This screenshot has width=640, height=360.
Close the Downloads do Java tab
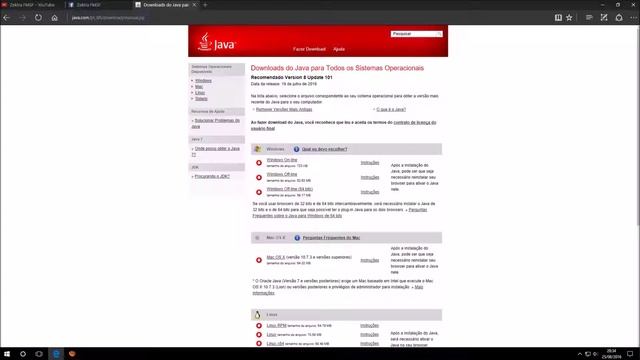point(194,5)
